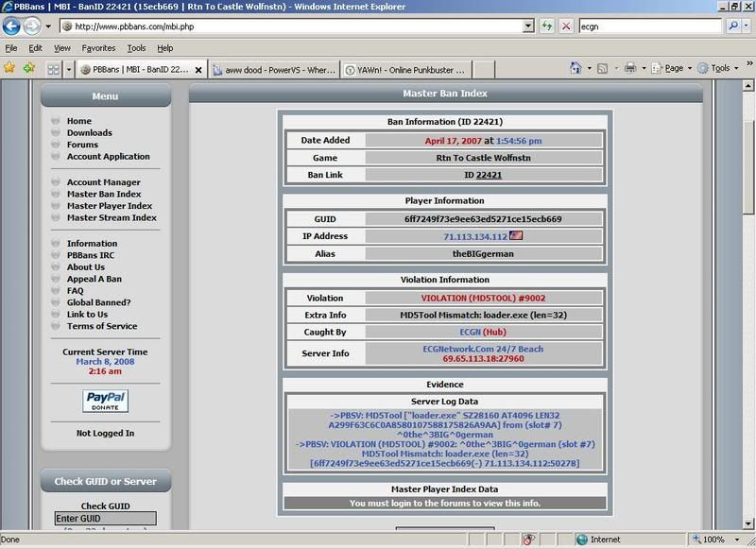Click the search box containing ecgn

(650, 26)
